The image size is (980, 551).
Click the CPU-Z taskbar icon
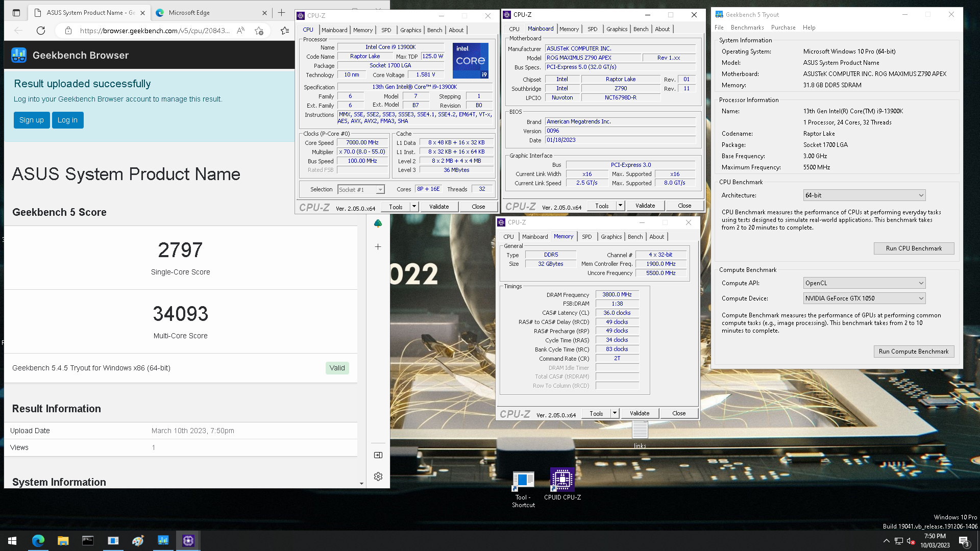pyautogui.click(x=188, y=541)
